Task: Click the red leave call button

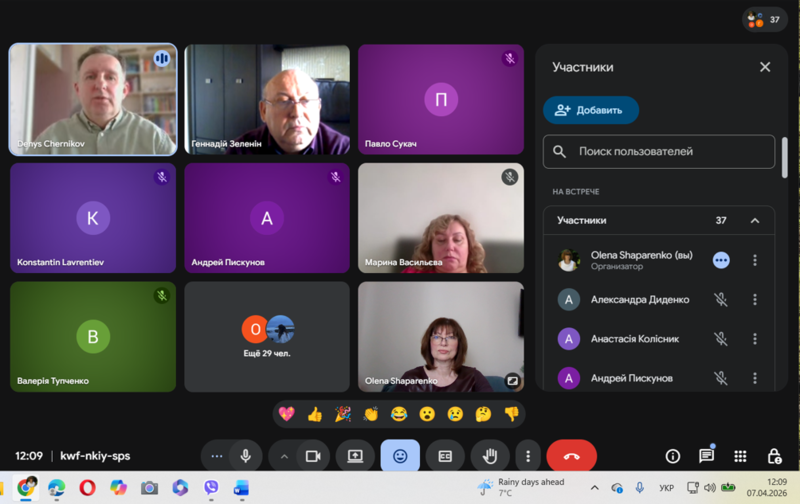Action: [x=571, y=456]
